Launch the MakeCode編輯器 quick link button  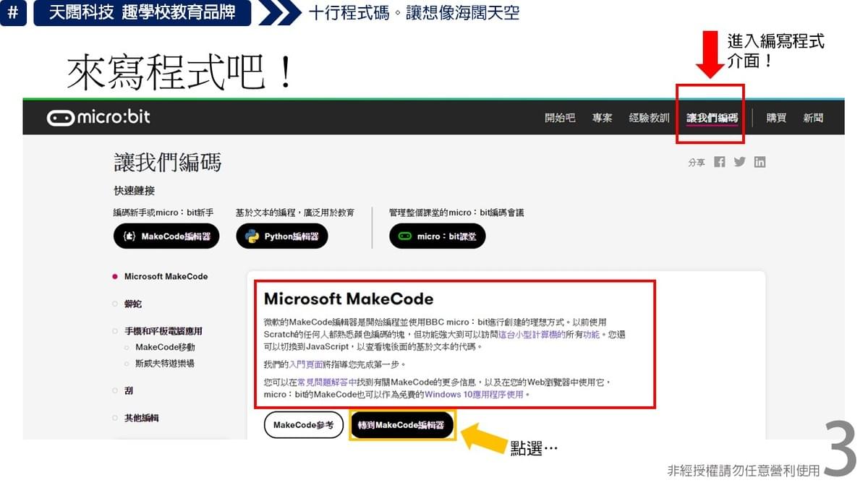(x=166, y=236)
